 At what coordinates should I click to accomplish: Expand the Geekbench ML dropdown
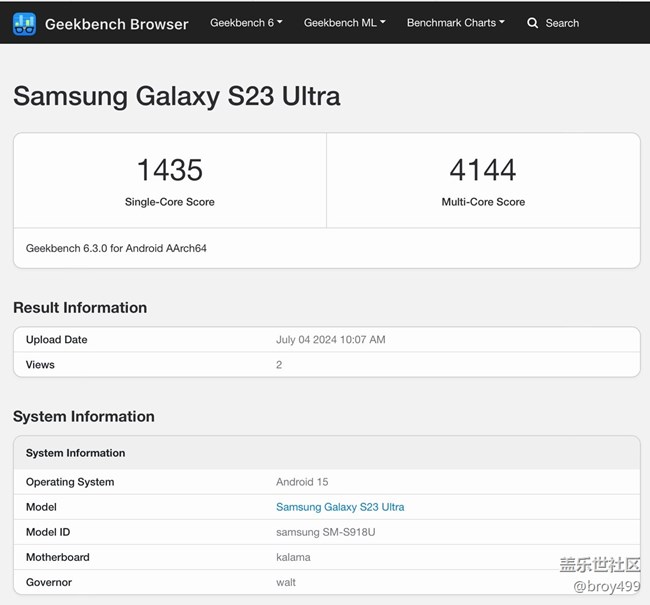pyautogui.click(x=344, y=22)
